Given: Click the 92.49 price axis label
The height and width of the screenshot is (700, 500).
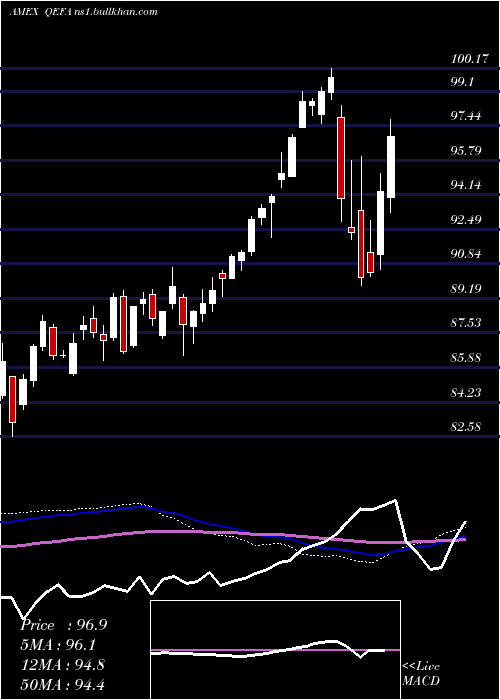Looking at the screenshot, I should pyautogui.click(x=466, y=220).
